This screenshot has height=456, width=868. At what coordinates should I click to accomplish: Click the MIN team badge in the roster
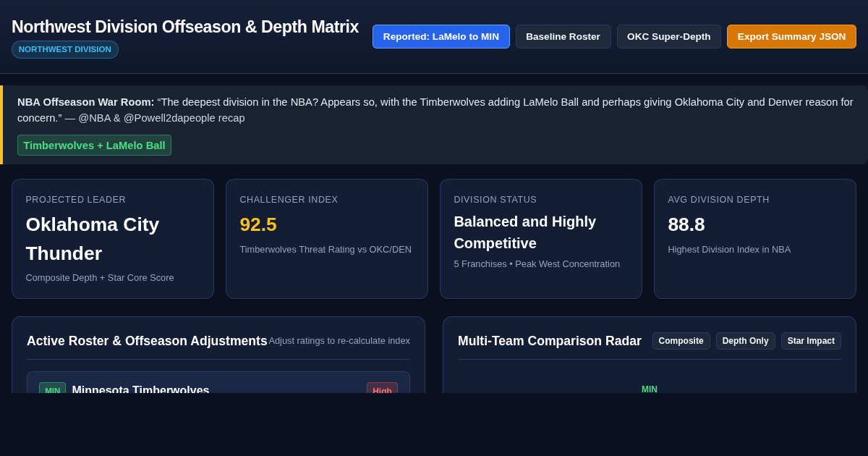[x=52, y=389]
